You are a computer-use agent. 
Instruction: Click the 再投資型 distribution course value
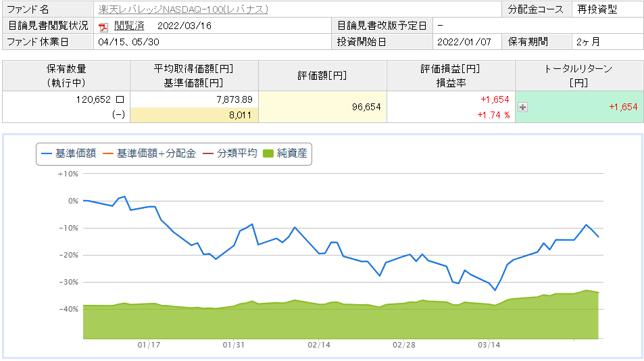pos(597,9)
